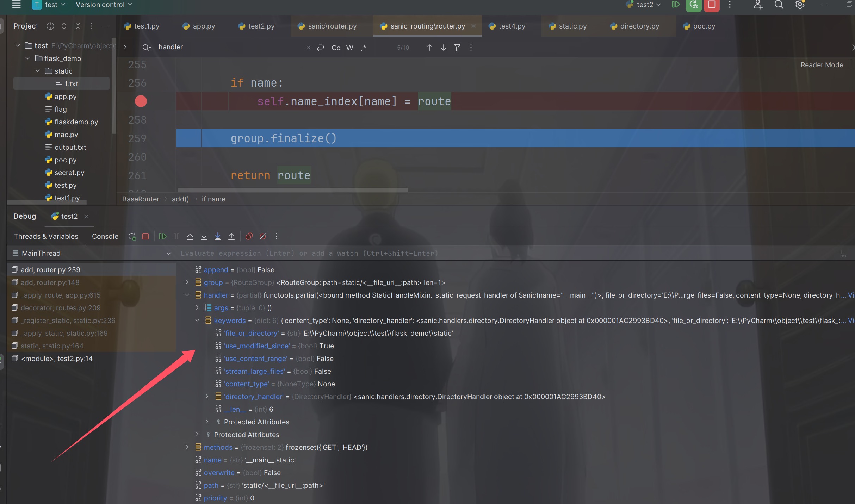Toggle Regex search option
Viewport: 855px width, 504px height.
coord(364,48)
